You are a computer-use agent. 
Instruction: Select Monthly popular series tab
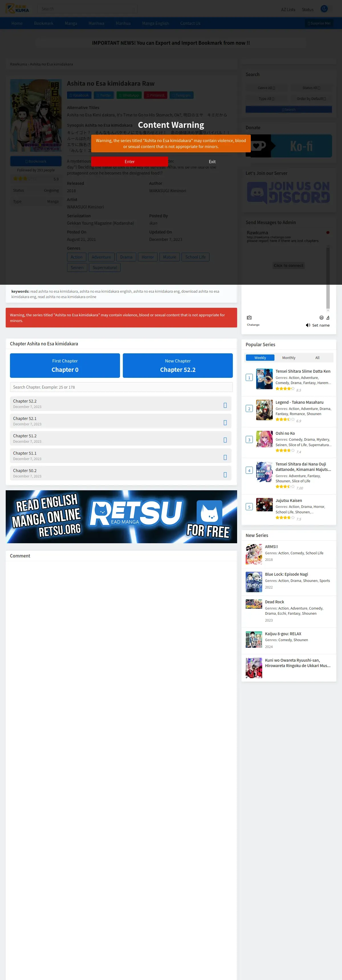(x=289, y=358)
